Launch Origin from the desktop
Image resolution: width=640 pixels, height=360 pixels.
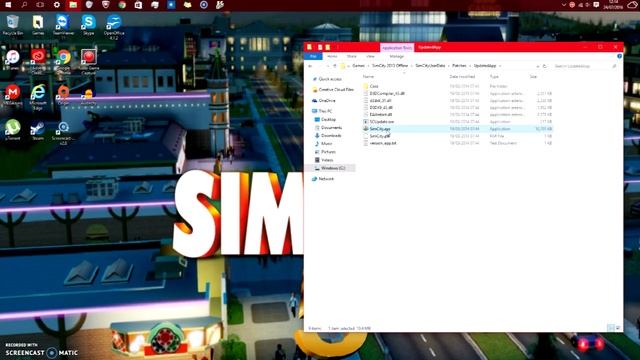pos(63,95)
